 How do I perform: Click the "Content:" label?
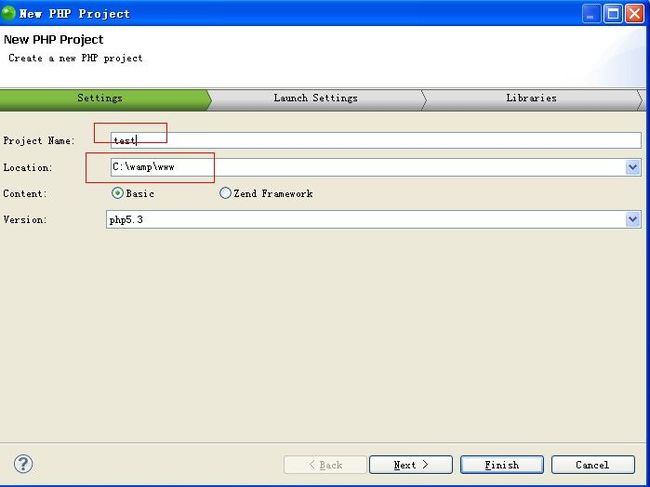(x=25, y=194)
